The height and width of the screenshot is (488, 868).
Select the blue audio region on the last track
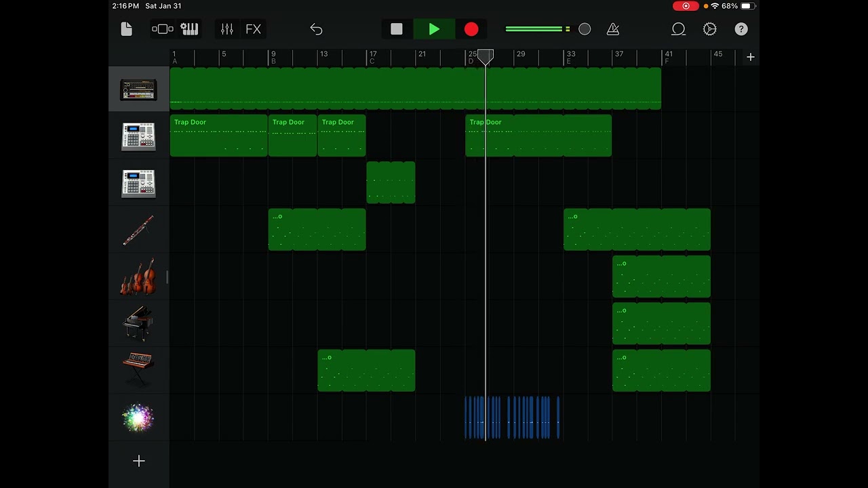click(512, 418)
